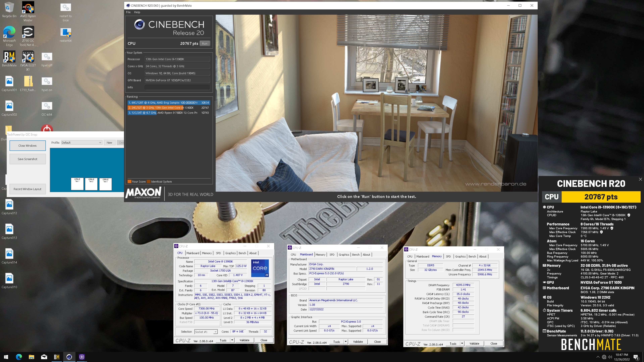644x362 pixels.
Task: Open Tools dropdown arrow in Mainboard CPU-Z
Action: pyautogui.click(x=345, y=342)
